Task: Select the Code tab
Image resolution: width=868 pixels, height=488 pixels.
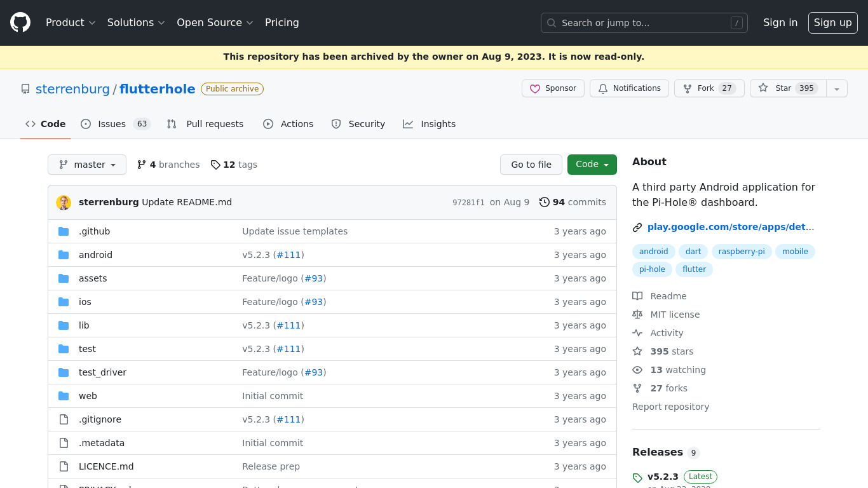Action: (46, 124)
